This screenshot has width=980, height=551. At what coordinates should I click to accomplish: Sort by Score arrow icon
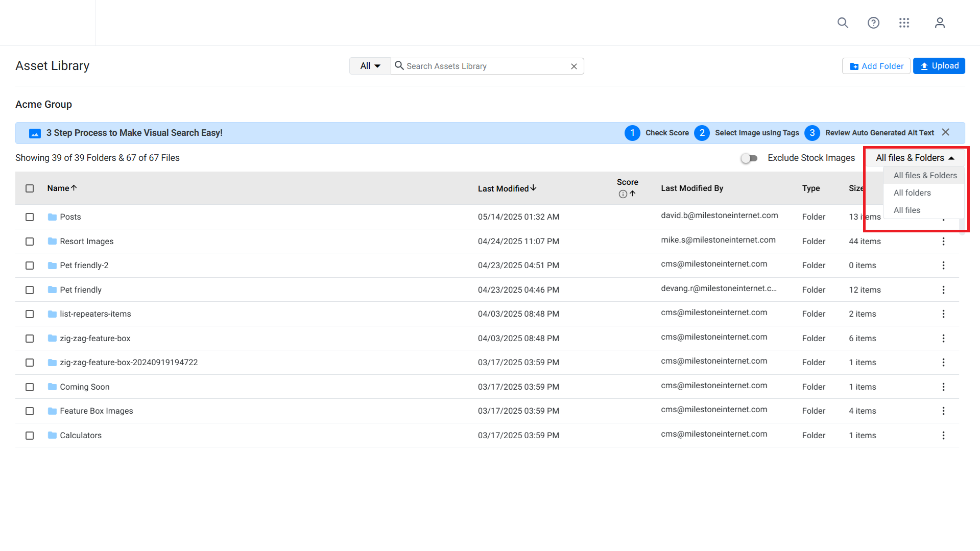coord(632,194)
